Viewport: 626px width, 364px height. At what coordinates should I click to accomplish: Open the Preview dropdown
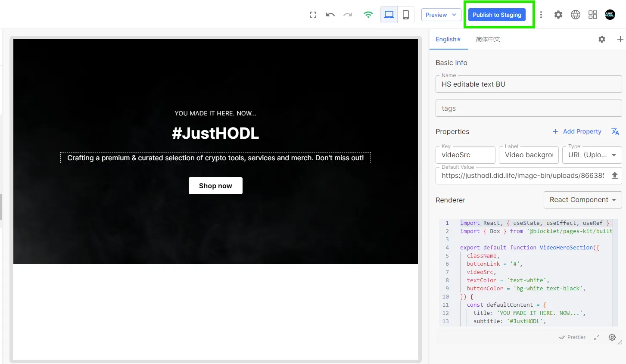(441, 15)
